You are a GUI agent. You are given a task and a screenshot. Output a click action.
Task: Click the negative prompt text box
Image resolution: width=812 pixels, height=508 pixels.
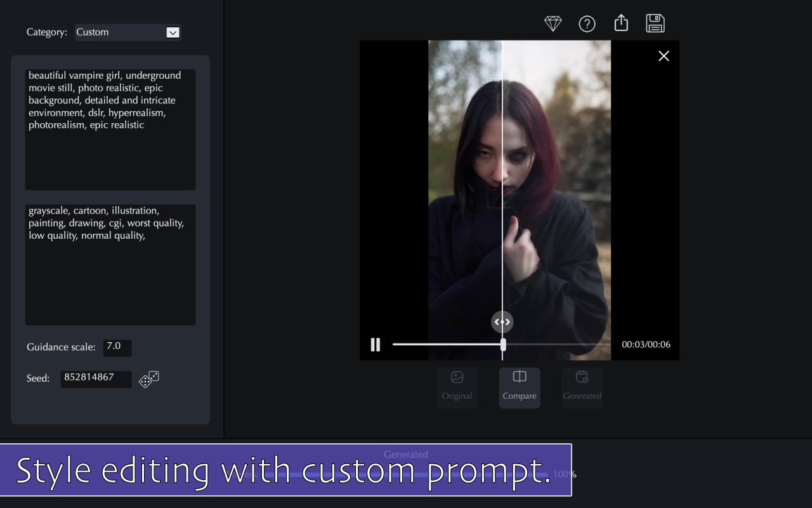click(110, 265)
